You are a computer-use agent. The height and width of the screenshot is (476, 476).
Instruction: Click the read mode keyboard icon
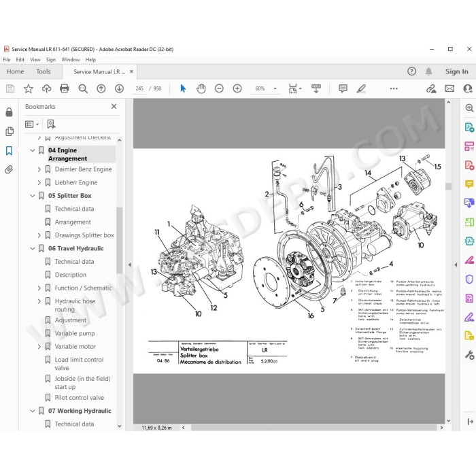coord(316,88)
